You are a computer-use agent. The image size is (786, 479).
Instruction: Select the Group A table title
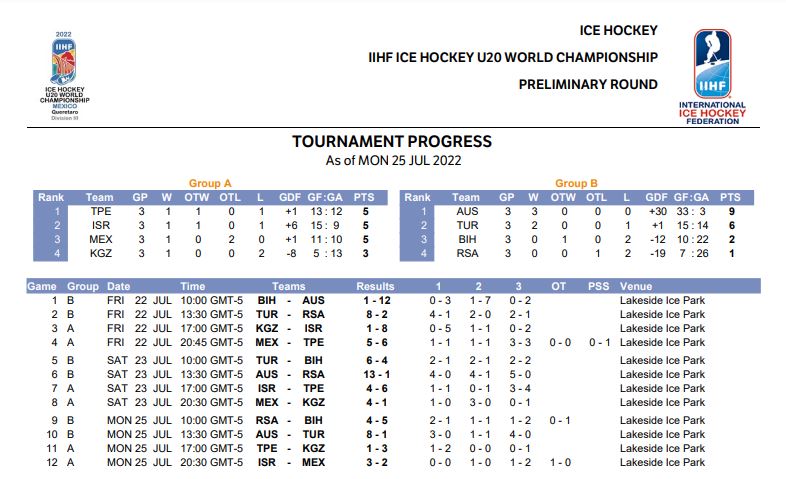click(210, 183)
